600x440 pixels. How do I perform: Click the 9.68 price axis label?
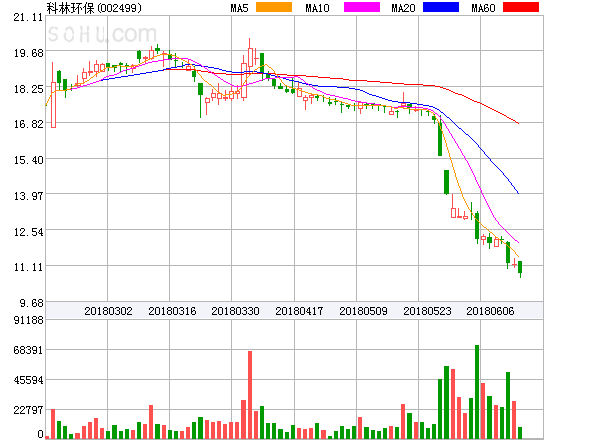pos(31,303)
